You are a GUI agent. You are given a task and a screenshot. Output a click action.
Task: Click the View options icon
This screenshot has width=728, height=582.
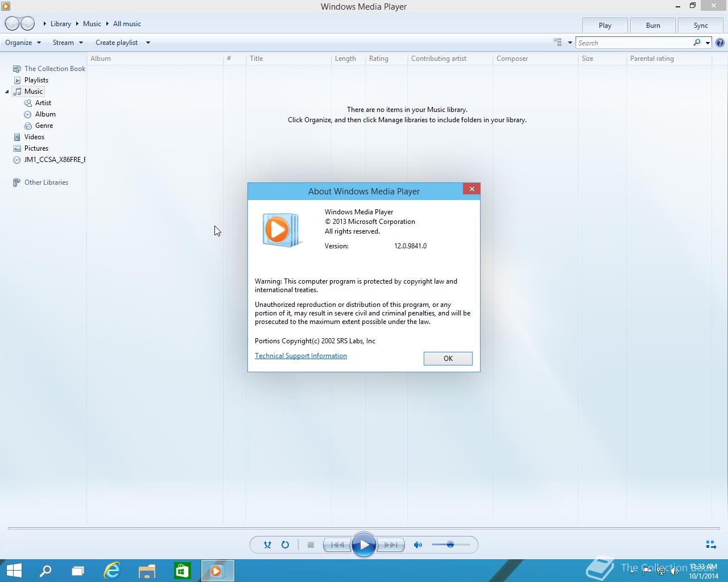pos(557,42)
